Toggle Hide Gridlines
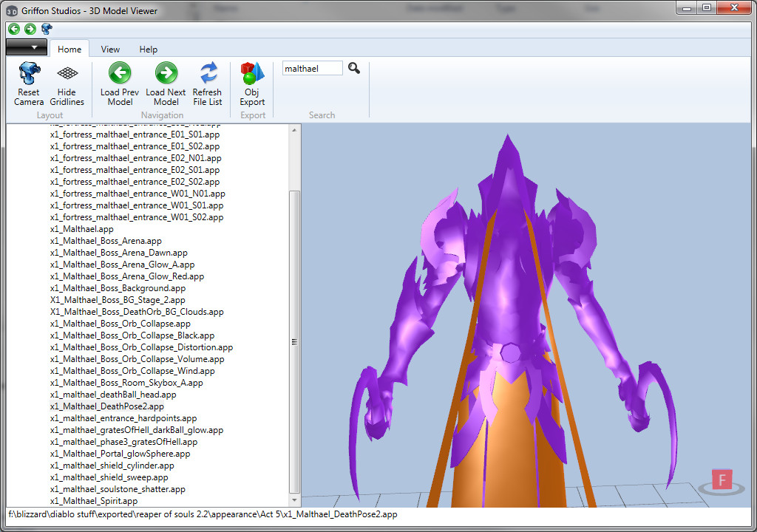Screen dimensions: 757x532 [x=67, y=83]
